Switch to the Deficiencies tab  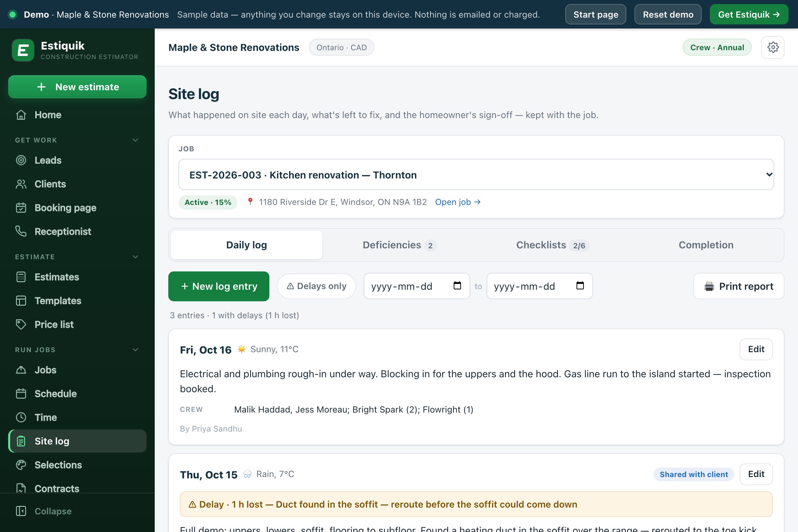tap(399, 245)
